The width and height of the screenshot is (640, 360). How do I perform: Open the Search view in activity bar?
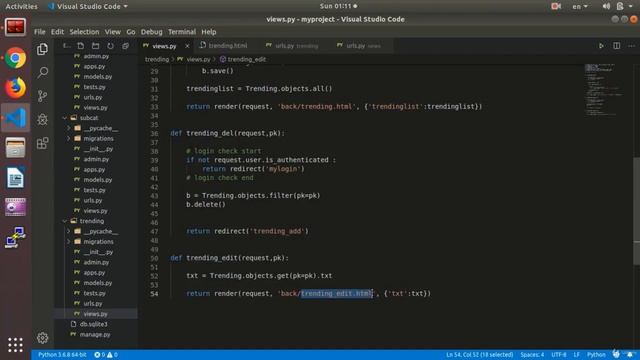(42, 73)
